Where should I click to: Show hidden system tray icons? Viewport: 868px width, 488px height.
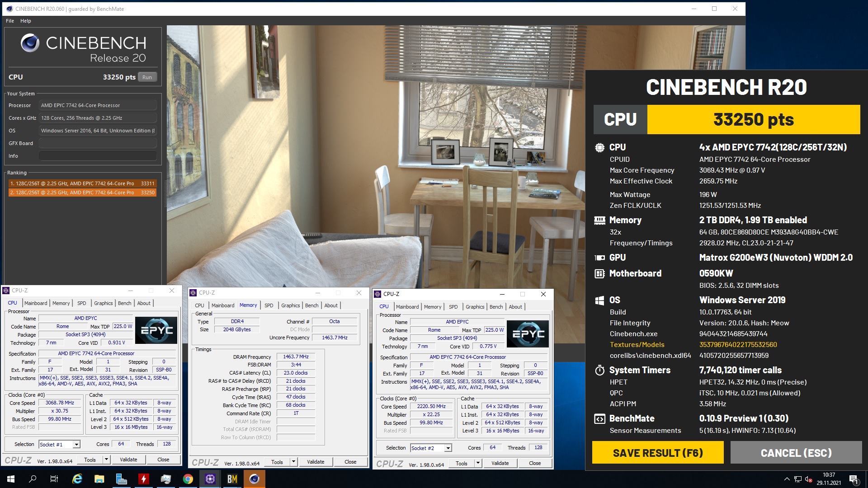click(x=787, y=479)
